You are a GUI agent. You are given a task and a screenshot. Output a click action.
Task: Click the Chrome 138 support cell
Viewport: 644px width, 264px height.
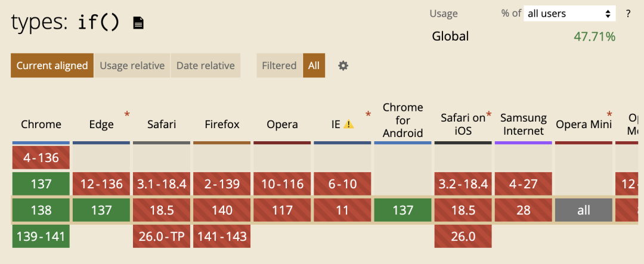click(41, 210)
